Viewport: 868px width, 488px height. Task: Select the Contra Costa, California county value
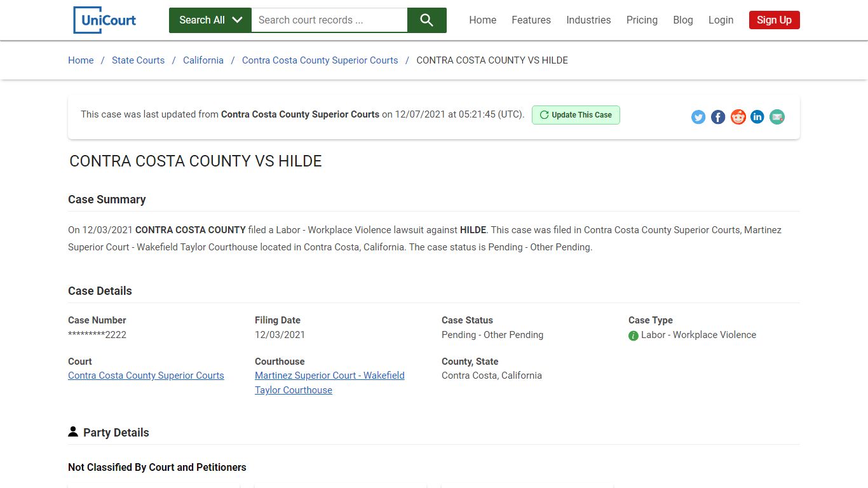492,376
